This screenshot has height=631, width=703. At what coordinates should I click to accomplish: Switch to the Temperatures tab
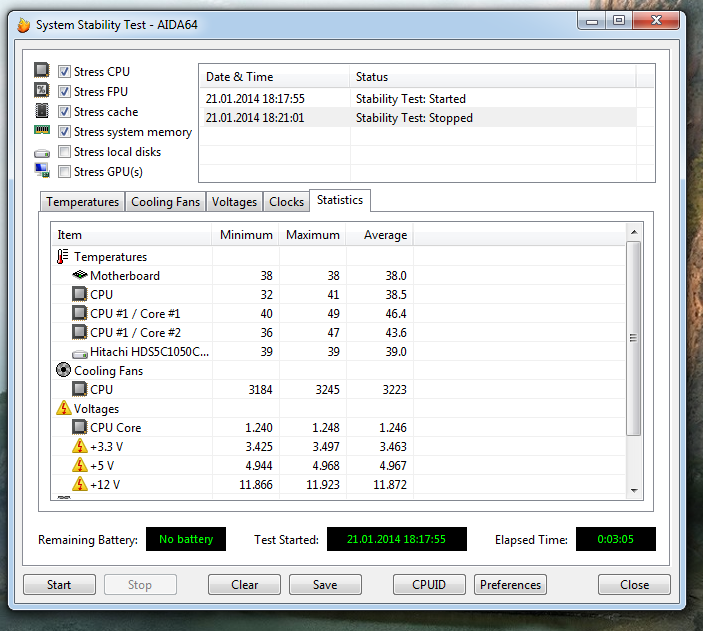(x=82, y=202)
